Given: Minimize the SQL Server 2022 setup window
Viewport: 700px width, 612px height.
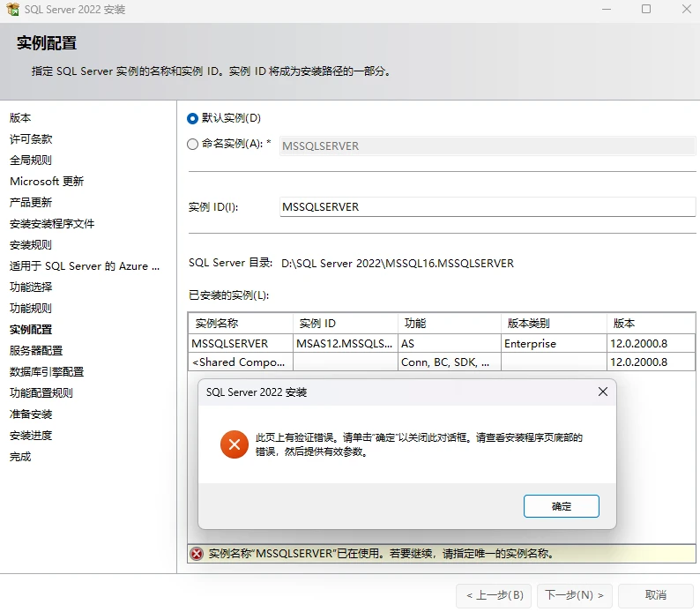Looking at the screenshot, I should point(607,9).
